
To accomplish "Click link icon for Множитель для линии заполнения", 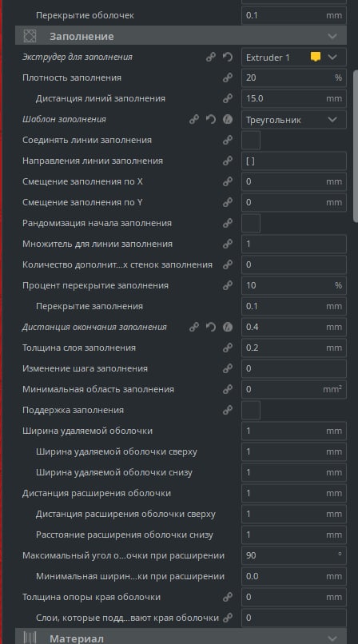I will (x=228, y=244).
